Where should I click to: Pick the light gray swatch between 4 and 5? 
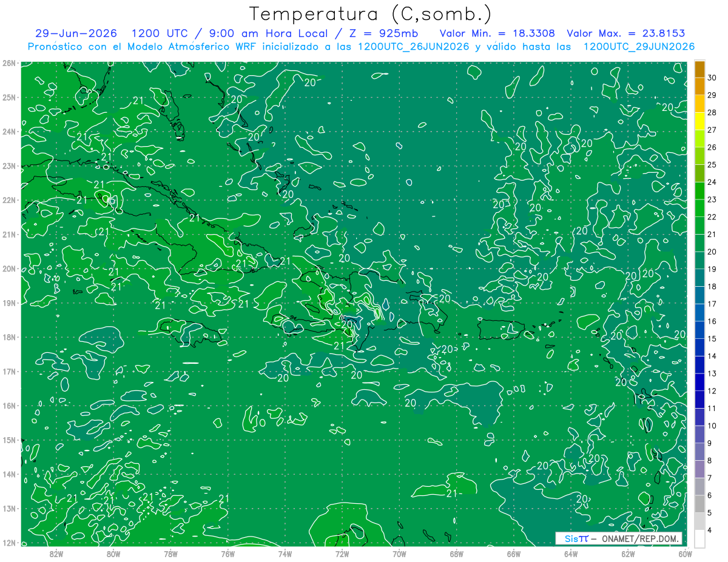click(x=700, y=521)
